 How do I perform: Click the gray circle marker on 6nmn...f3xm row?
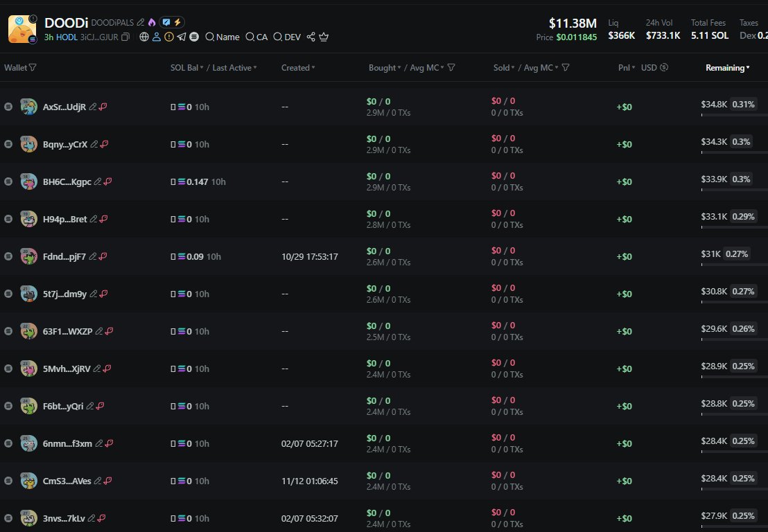point(8,443)
